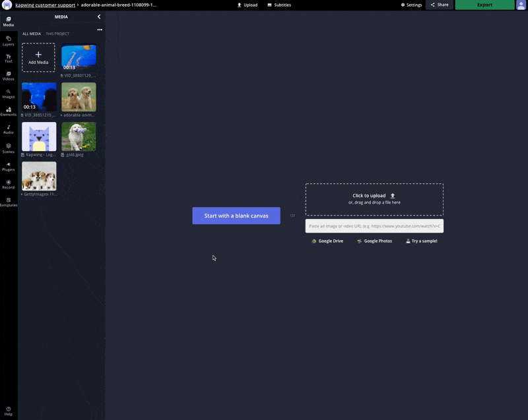Switch to the All Media tab
528x420 pixels.
click(32, 34)
